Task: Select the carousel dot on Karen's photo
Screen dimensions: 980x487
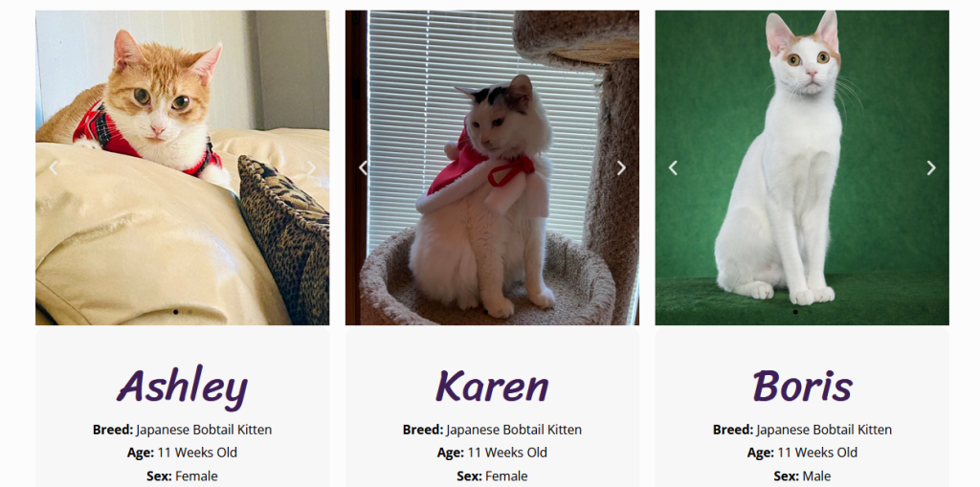Action: [x=485, y=311]
